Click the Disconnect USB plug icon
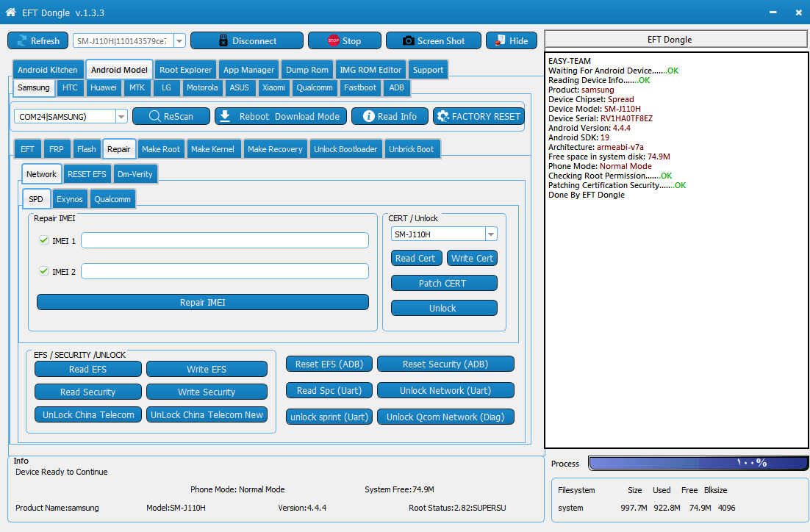 tap(223, 41)
